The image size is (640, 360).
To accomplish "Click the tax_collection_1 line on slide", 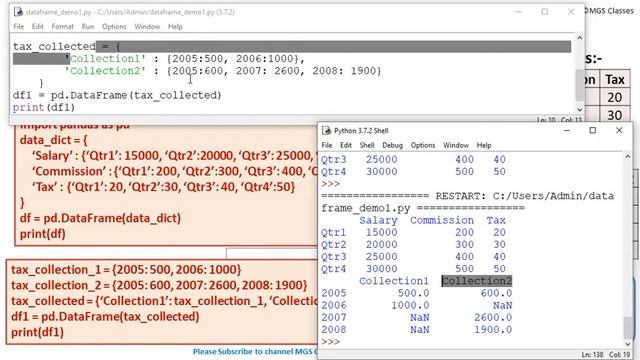I will (x=126, y=270).
